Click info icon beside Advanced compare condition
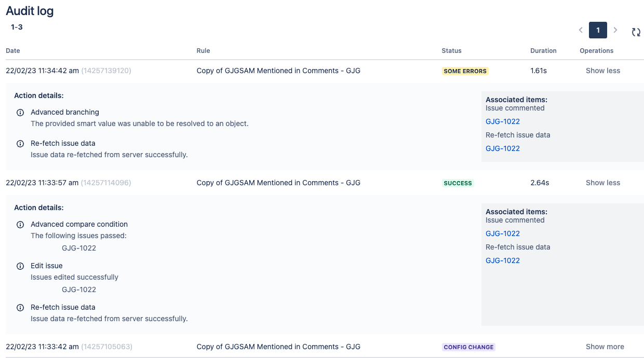This screenshot has height=358, width=644. pos(20,225)
